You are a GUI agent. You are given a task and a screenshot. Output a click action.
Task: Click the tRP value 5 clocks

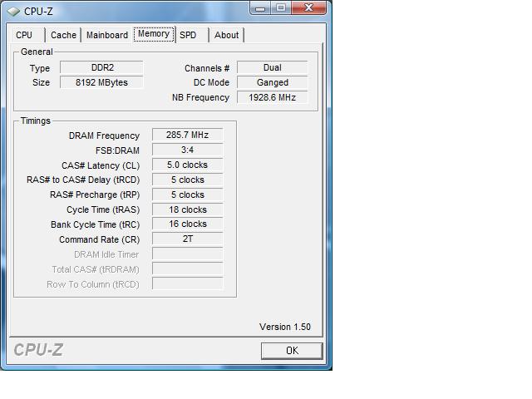pos(188,195)
